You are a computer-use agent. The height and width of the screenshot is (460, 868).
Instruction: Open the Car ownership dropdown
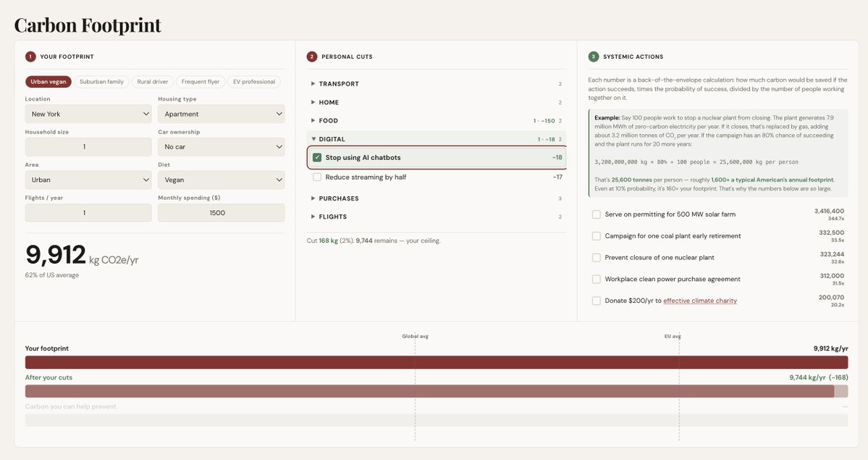coord(222,147)
